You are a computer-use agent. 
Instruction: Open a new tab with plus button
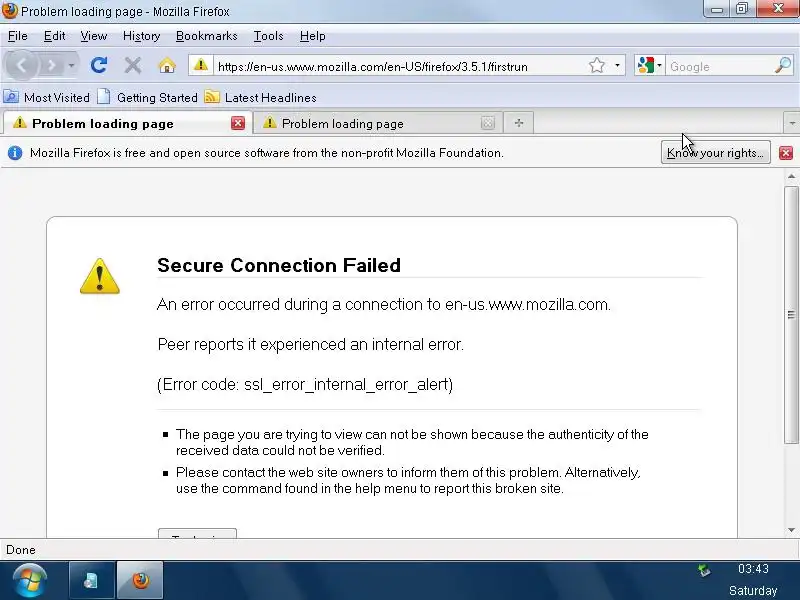click(519, 123)
